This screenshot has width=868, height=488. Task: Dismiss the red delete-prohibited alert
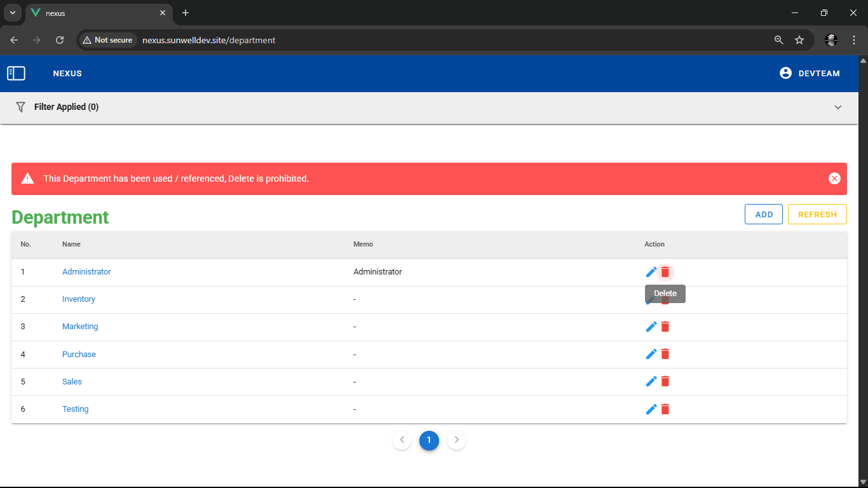[834, 179]
